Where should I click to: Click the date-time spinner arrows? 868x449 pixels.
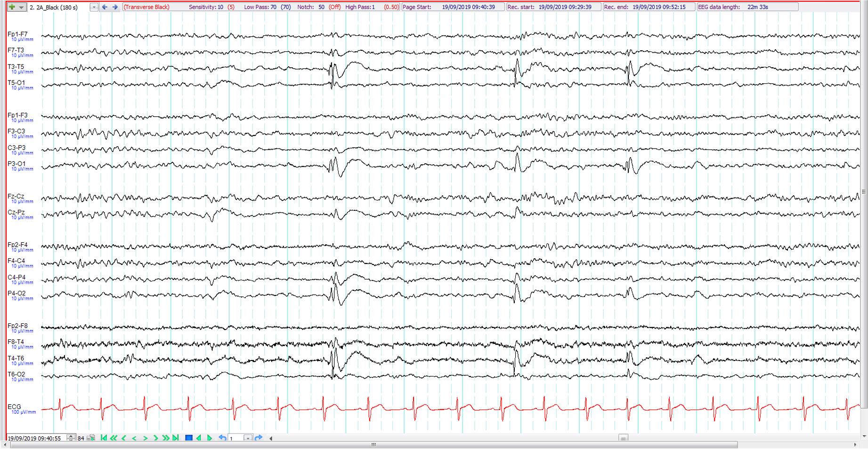click(x=71, y=438)
